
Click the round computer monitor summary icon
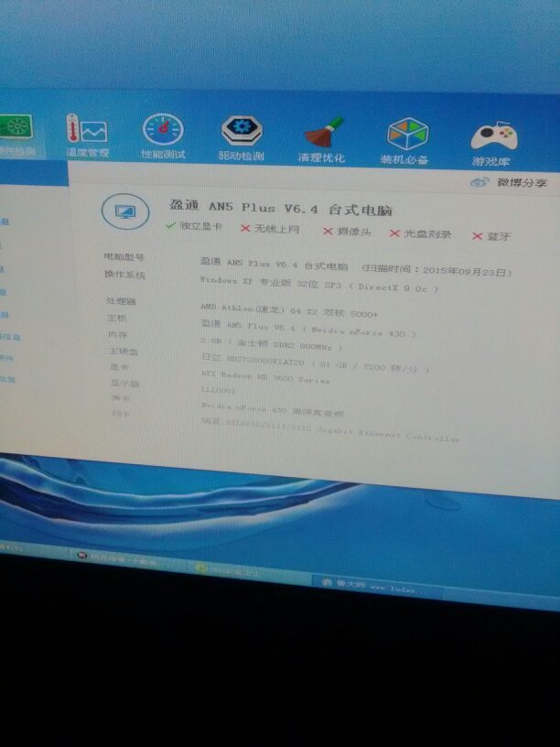click(x=124, y=212)
